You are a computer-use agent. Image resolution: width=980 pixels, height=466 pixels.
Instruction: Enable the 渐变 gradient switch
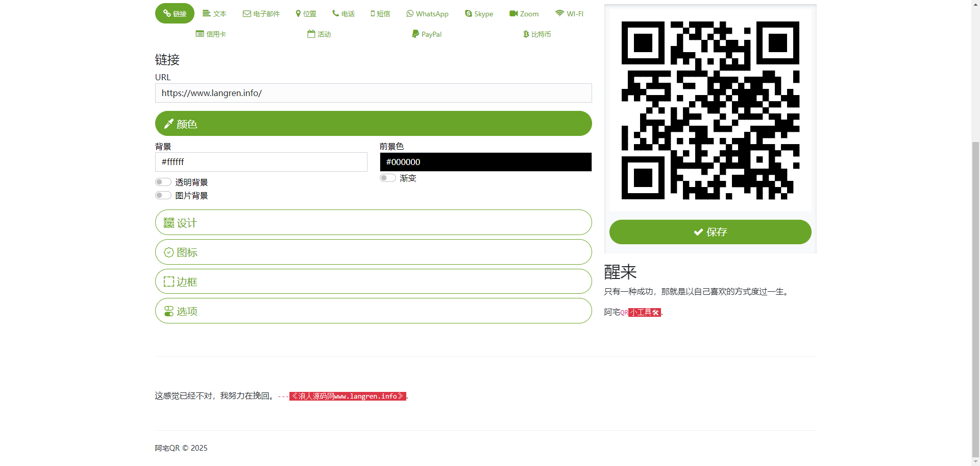(388, 178)
